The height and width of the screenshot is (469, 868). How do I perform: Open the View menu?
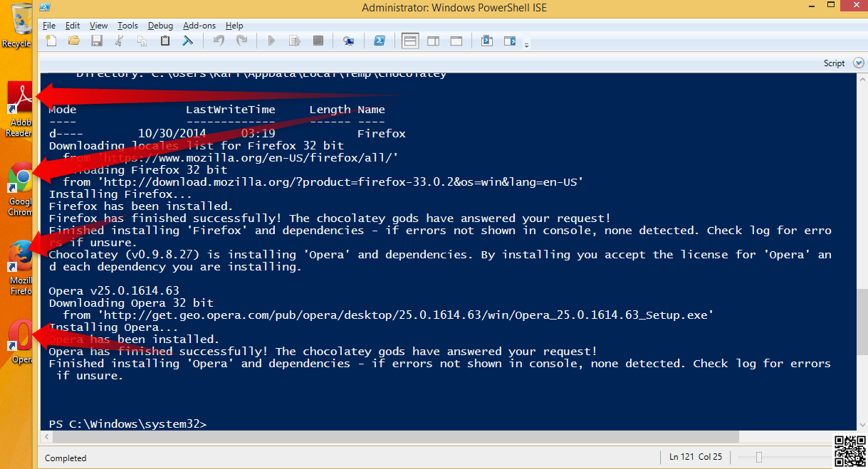(x=99, y=26)
